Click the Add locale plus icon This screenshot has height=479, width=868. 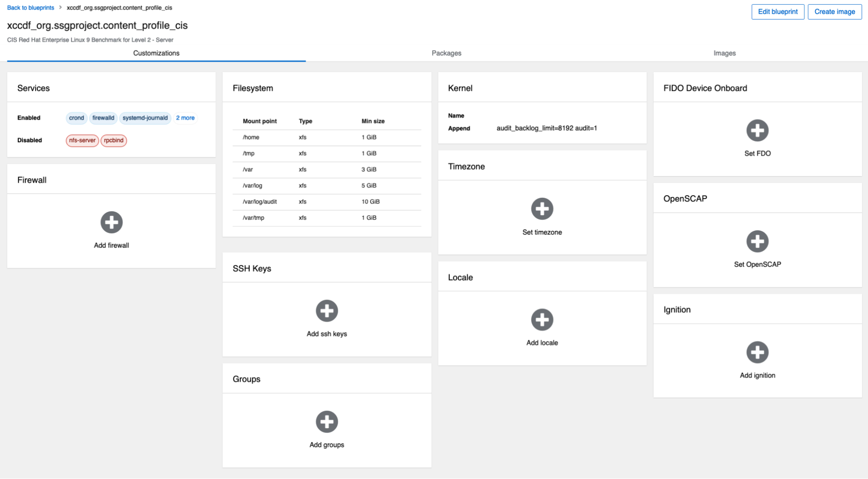(x=542, y=320)
